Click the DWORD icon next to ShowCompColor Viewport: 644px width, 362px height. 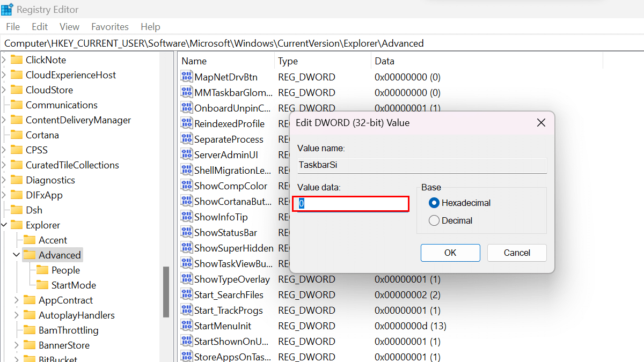tap(186, 186)
